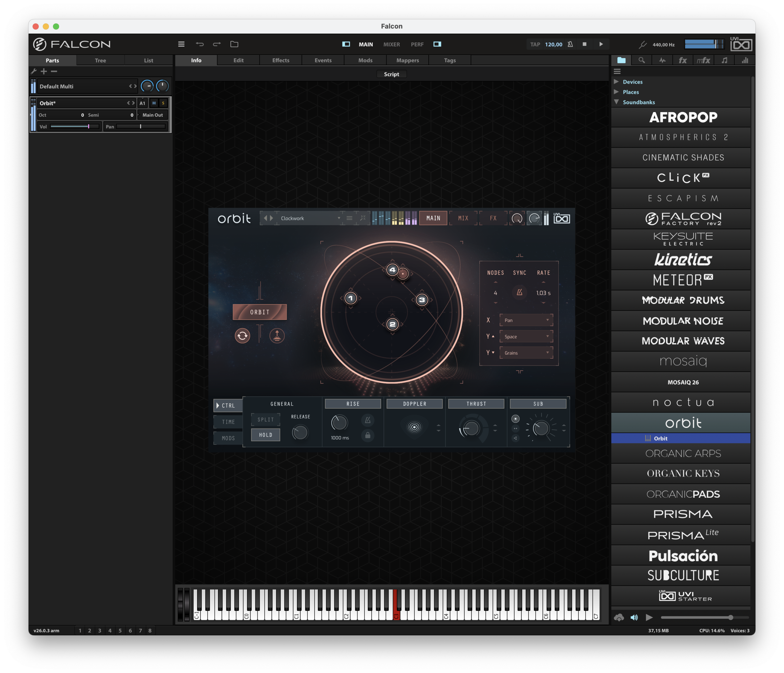Image resolution: width=784 pixels, height=673 pixels.
Task: Click the orbit restart cycle icon
Action: coord(242,336)
